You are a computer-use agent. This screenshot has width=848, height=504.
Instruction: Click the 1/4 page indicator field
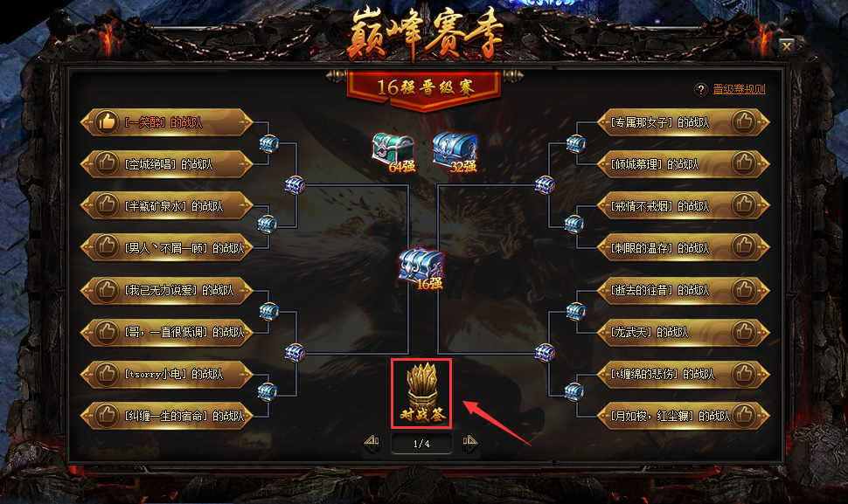(421, 444)
